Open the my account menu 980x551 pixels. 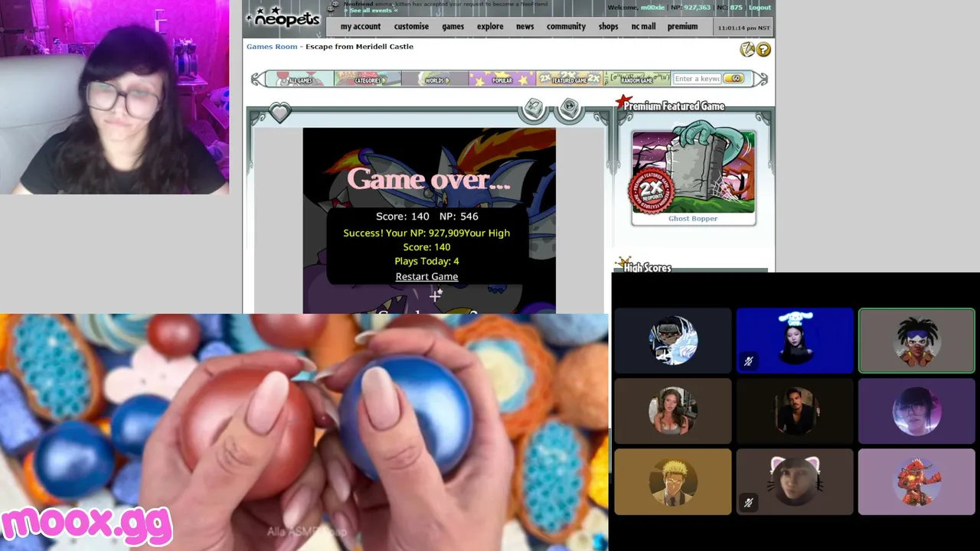[x=361, y=26]
